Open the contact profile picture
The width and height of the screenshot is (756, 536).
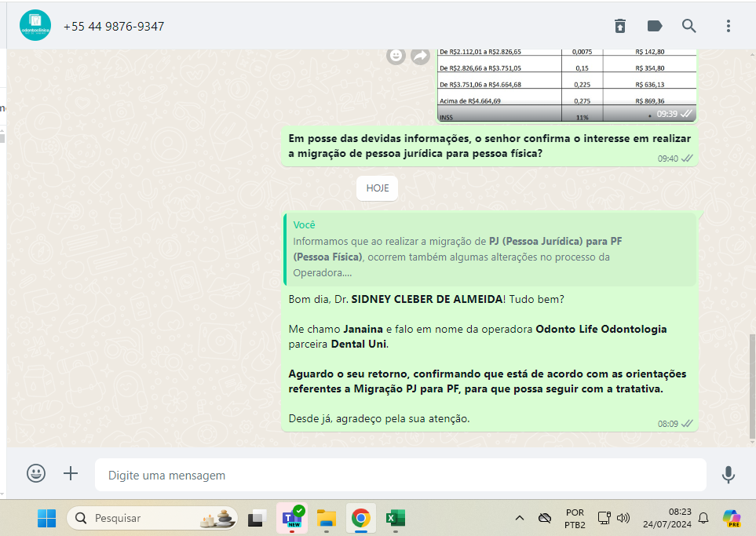tap(35, 26)
